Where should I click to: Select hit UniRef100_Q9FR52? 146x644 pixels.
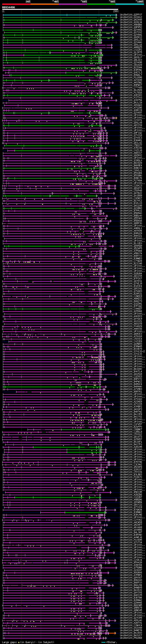pyautogui.click(x=131, y=27)
